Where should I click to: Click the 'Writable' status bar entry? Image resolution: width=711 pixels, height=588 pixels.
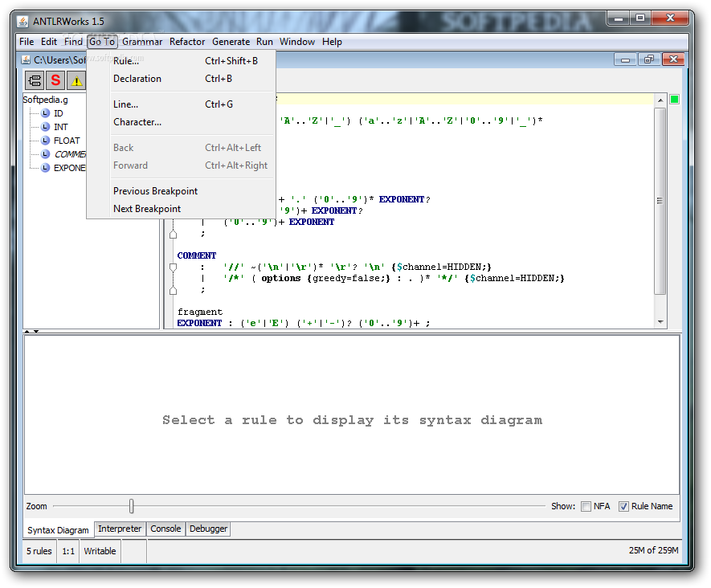pyautogui.click(x=100, y=551)
